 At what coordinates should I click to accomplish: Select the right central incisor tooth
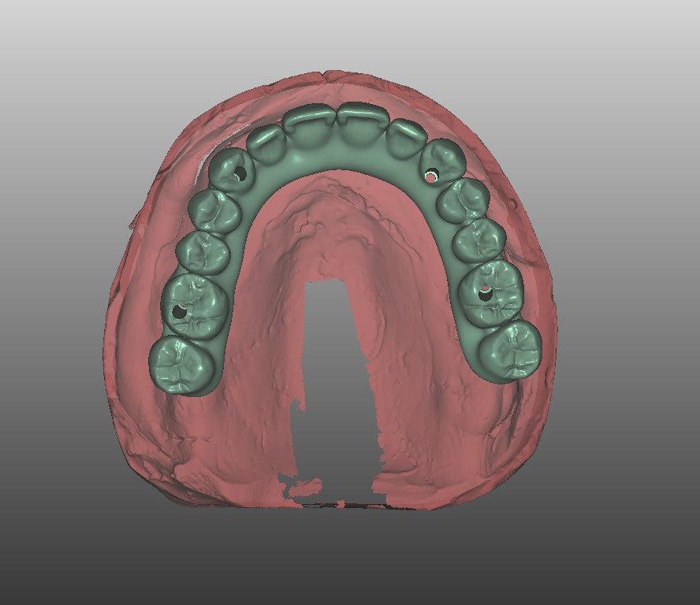[363, 124]
